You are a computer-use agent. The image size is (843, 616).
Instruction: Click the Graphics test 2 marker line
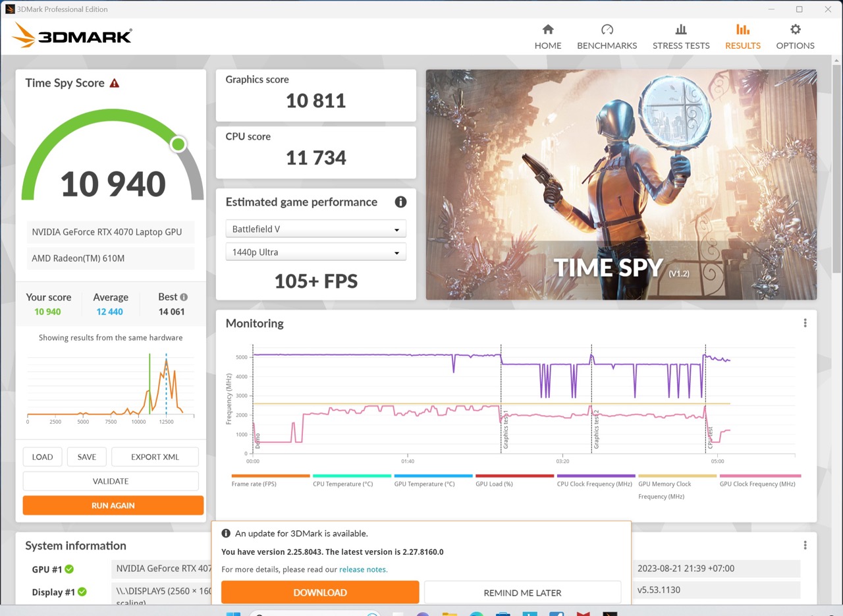pos(591,399)
